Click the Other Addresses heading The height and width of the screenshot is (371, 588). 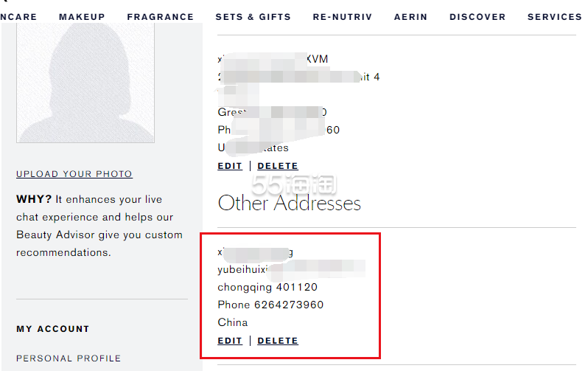(x=289, y=203)
